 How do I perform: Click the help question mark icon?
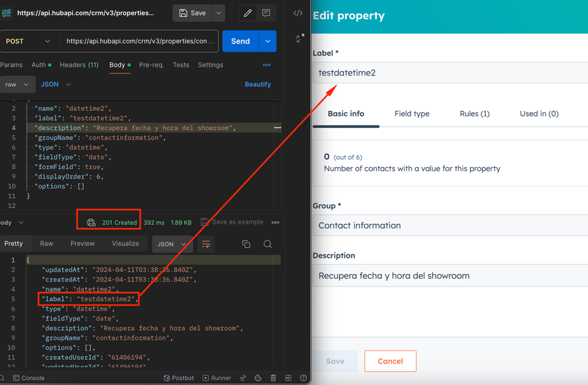tap(303, 378)
